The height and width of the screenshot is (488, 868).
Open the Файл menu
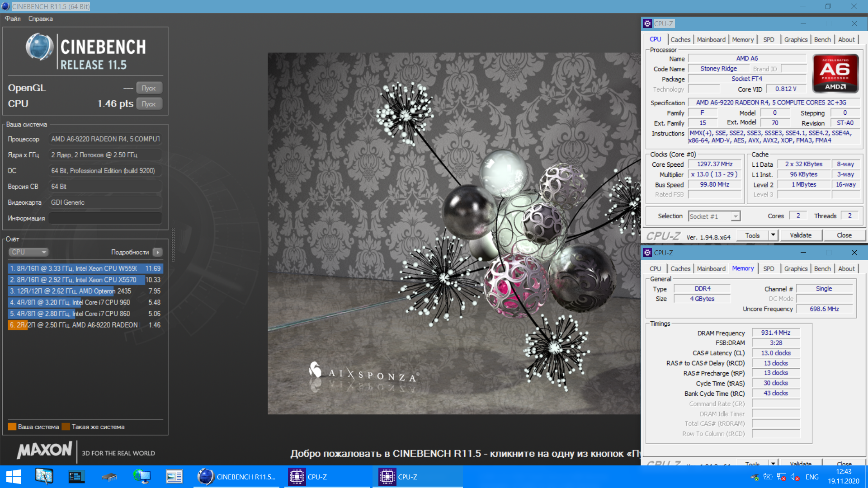click(x=13, y=19)
